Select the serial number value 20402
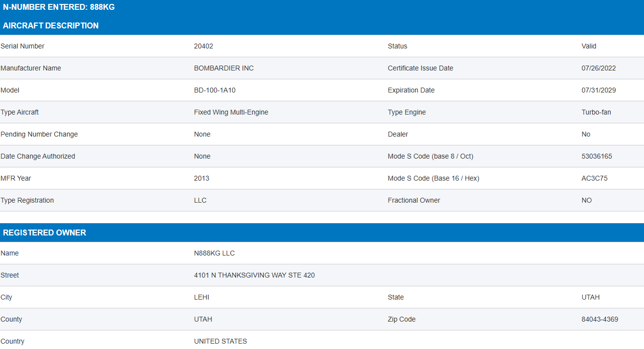 tap(204, 46)
